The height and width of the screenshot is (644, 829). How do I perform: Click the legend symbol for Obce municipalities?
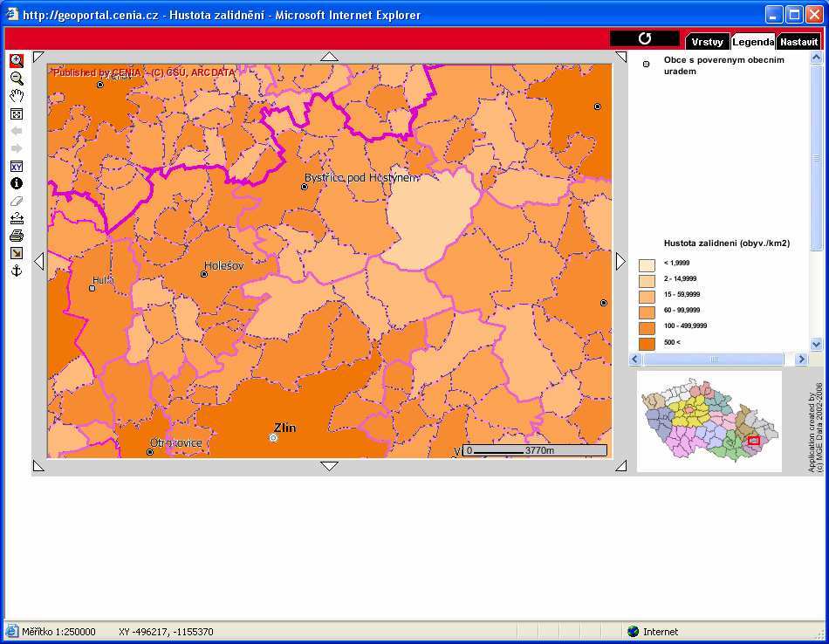[646, 64]
